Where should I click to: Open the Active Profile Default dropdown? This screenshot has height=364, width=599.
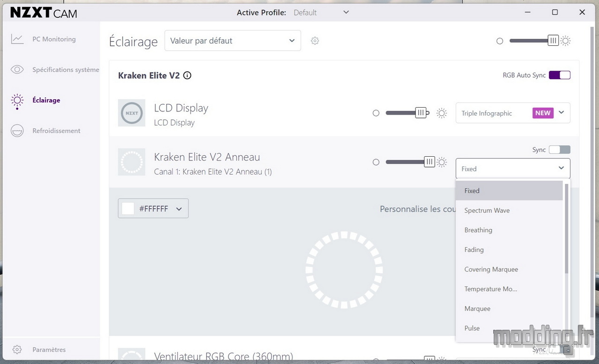[x=321, y=13]
